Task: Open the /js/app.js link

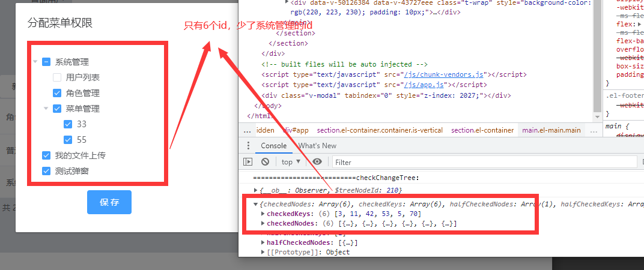Action: click(x=425, y=85)
